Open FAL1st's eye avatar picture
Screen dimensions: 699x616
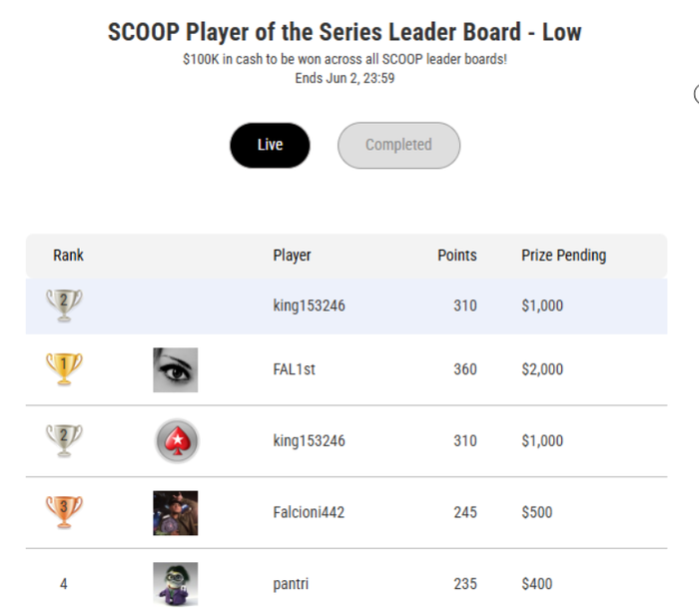click(175, 370)
